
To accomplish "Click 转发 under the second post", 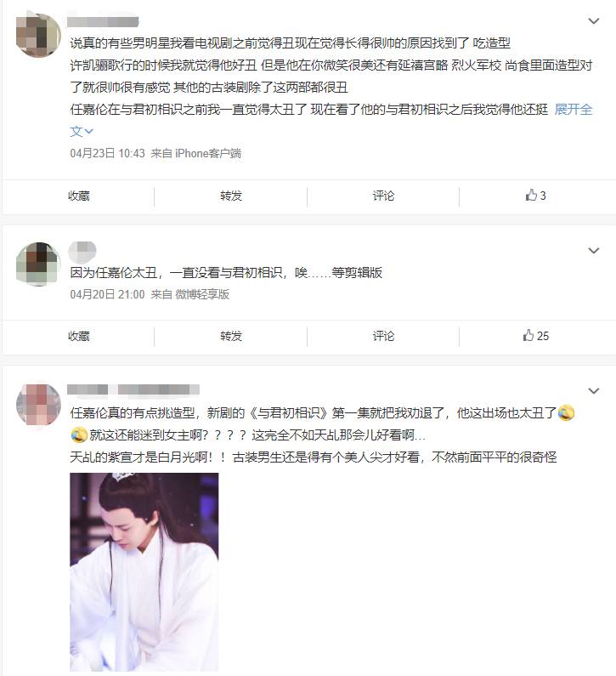I will coord(231,336).
